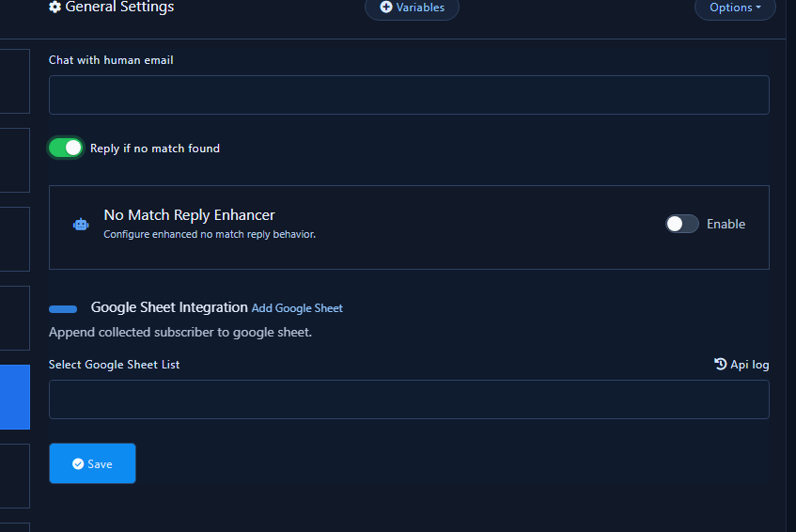This screenshot has width=796, height=532.
Task: Click the 'Chat with human email' label
Action: point(111,60)
